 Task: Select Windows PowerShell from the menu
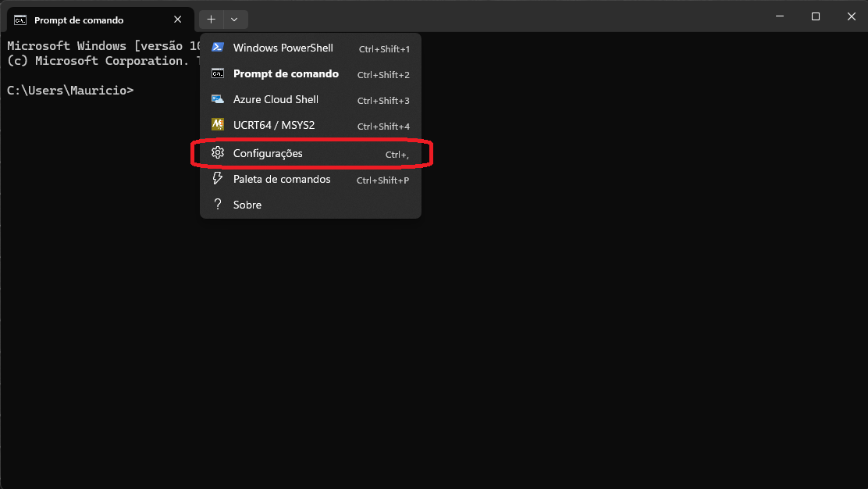tap(283, 48)
